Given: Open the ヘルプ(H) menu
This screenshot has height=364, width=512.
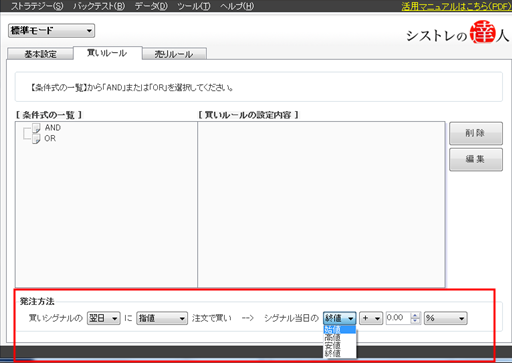Looking at the screenshot, I should 237,6.
